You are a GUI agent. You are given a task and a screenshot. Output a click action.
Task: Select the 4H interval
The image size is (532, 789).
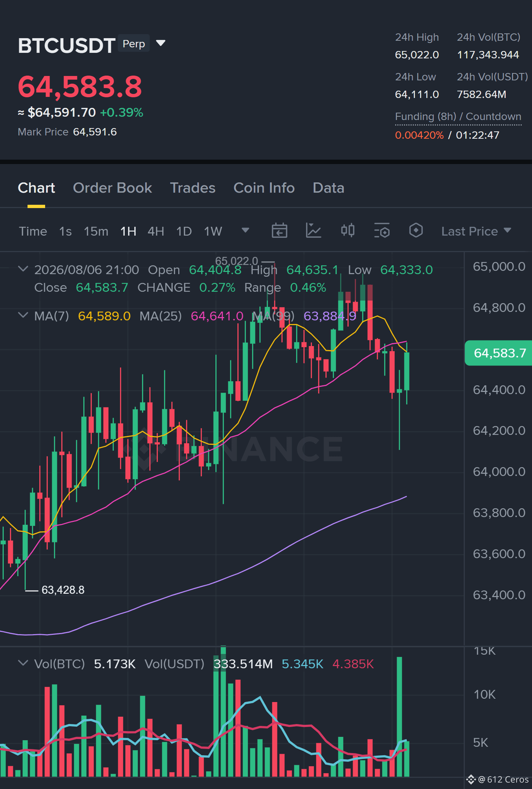[x=156, y=231]
